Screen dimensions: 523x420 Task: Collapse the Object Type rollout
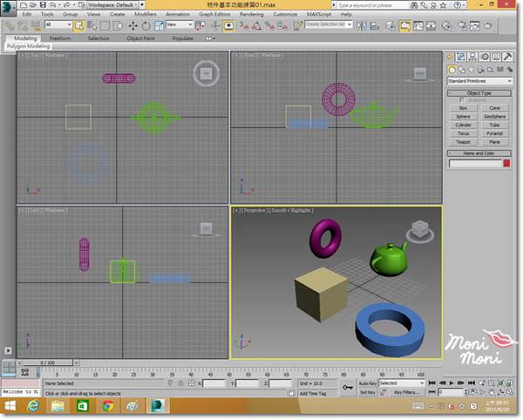tap(479, 92)
